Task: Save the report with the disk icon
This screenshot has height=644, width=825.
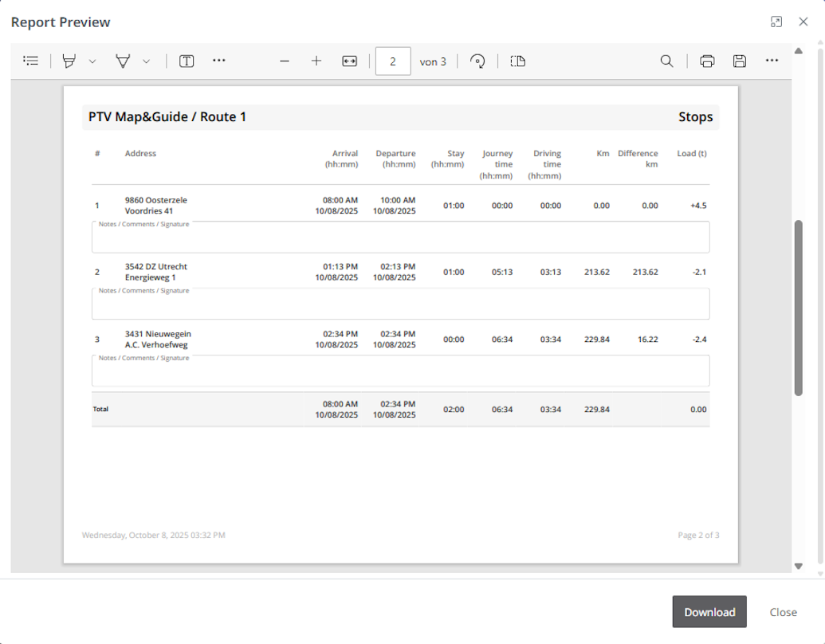Action: 740,61
